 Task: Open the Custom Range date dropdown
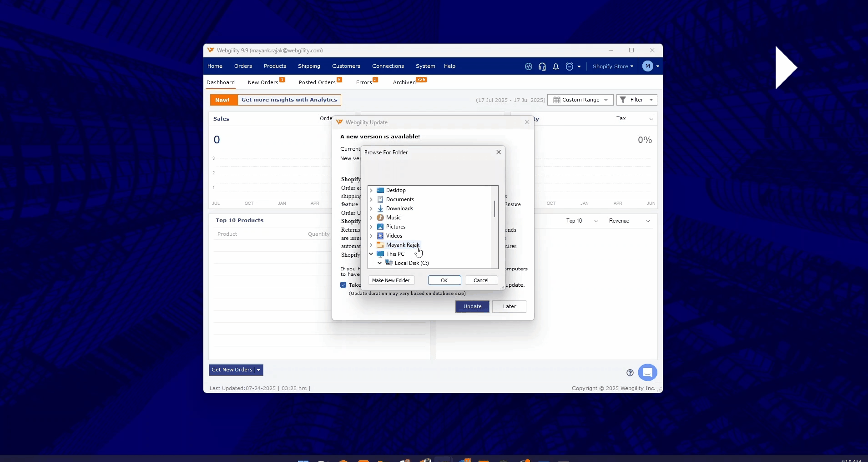pos(580,100)
